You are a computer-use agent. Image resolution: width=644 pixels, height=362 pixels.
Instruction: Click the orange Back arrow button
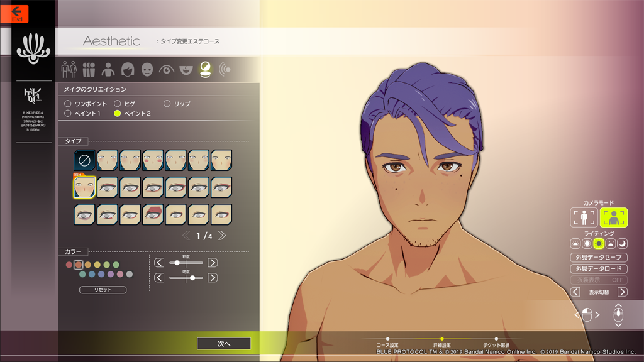click(x=19, y=13)
